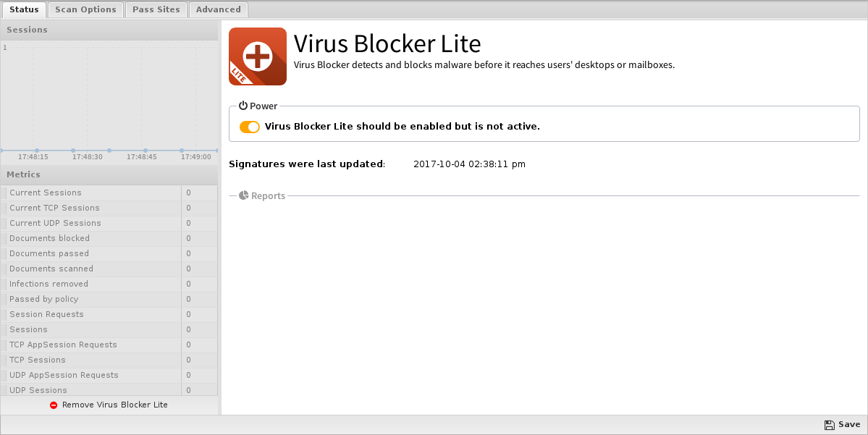Viewport: 868px width, 435px height.
Task: Click the red remove icon
Action: [x=54, y=405]
